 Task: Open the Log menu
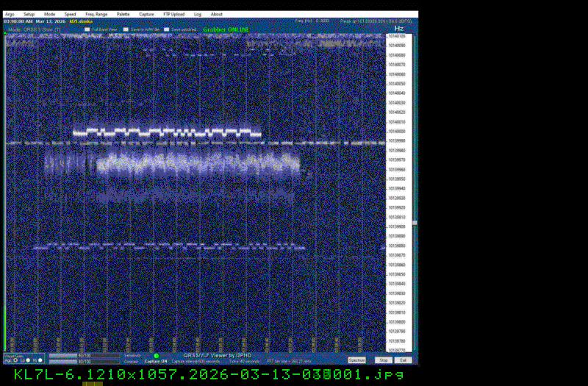(x=198, y=14)
